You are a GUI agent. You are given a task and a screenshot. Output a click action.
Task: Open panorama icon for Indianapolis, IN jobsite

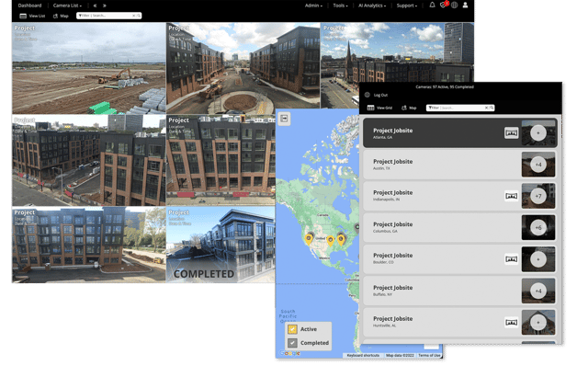[x=511, y=196]
